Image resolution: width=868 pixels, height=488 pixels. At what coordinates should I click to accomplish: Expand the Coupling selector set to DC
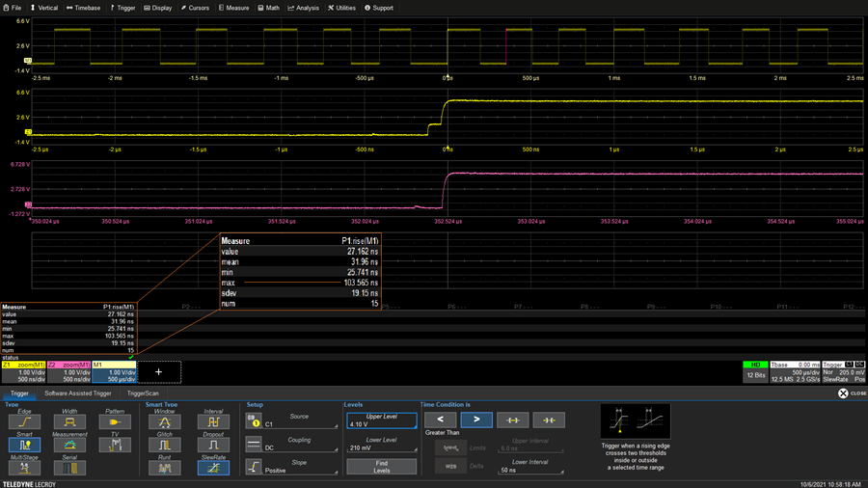point(301,444)
